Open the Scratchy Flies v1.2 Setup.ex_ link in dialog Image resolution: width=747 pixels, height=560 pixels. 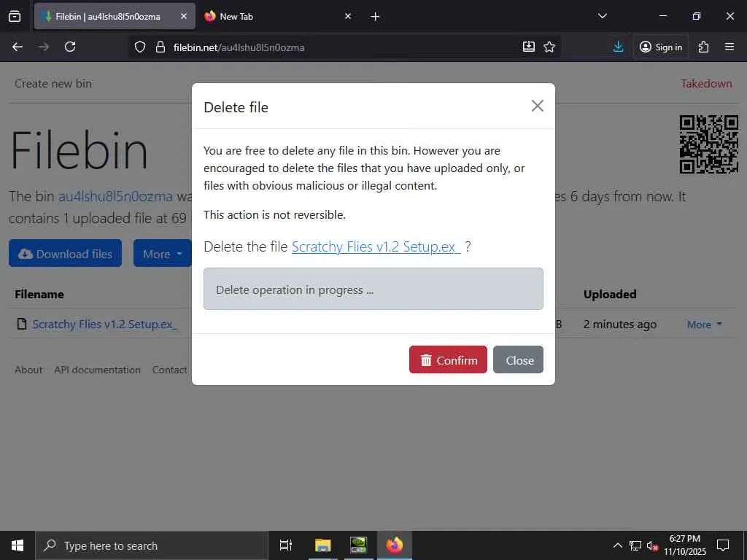(376, 246)
